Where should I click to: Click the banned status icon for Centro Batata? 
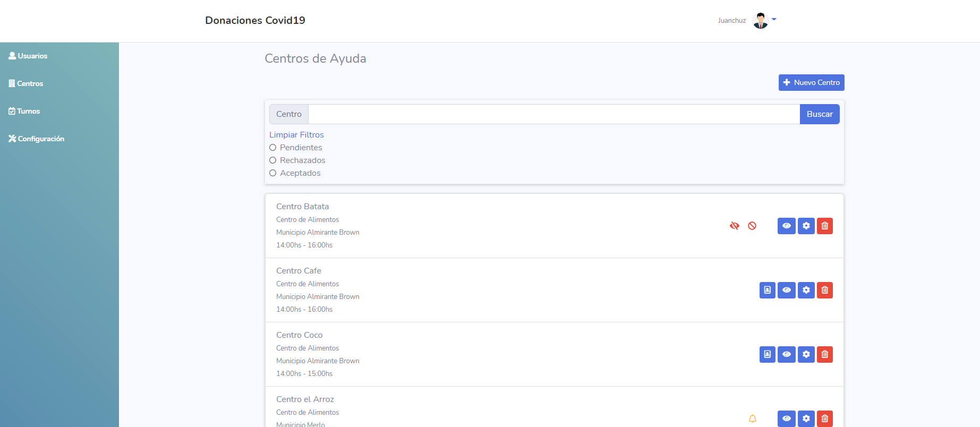pos(752,226)
